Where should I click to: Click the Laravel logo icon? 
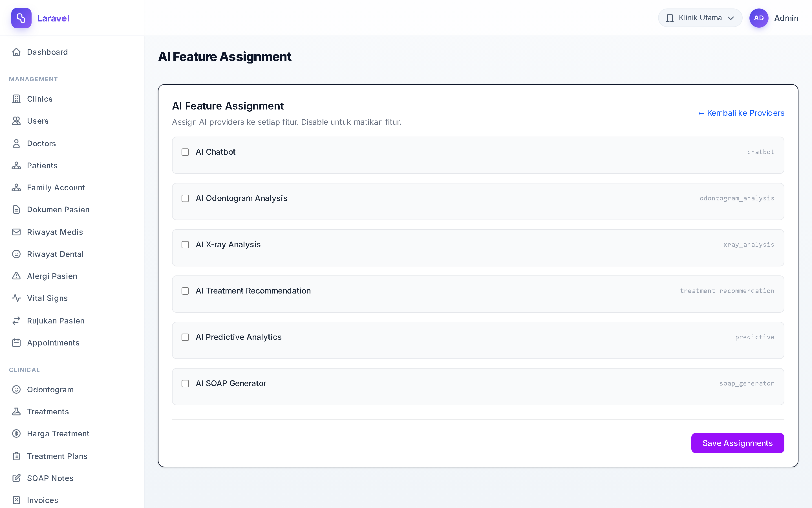point(21,18)
